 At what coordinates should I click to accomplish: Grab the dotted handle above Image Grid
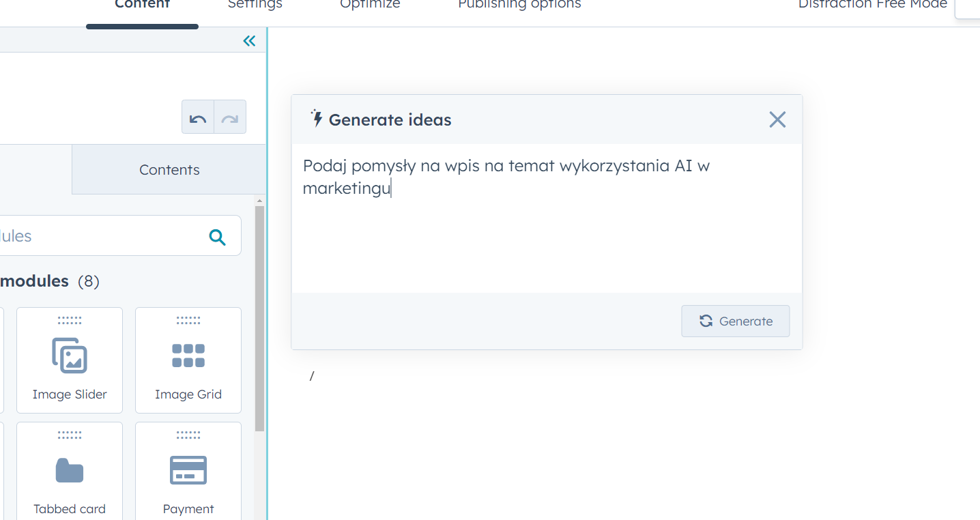pos(188,320)
